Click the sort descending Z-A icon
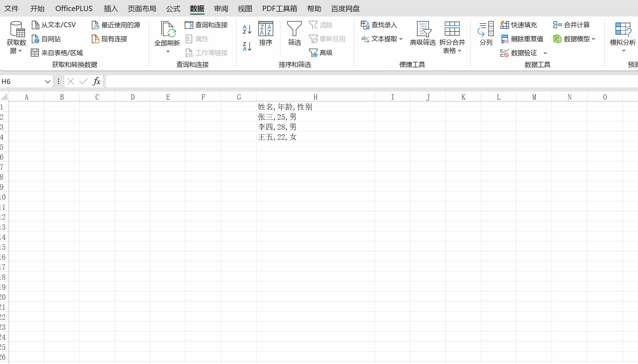638x364 pixels. 247,46
